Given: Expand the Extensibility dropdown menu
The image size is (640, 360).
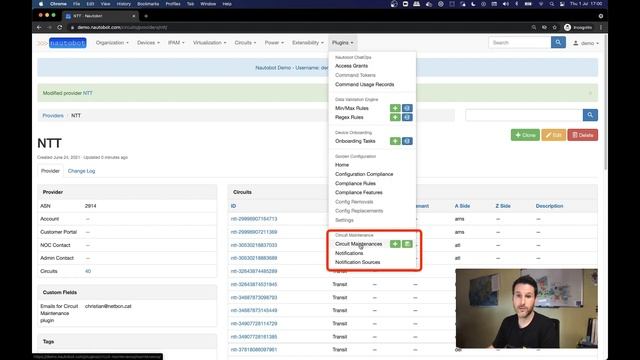Looking at the screenshot, I should click(x=308, y=43).
